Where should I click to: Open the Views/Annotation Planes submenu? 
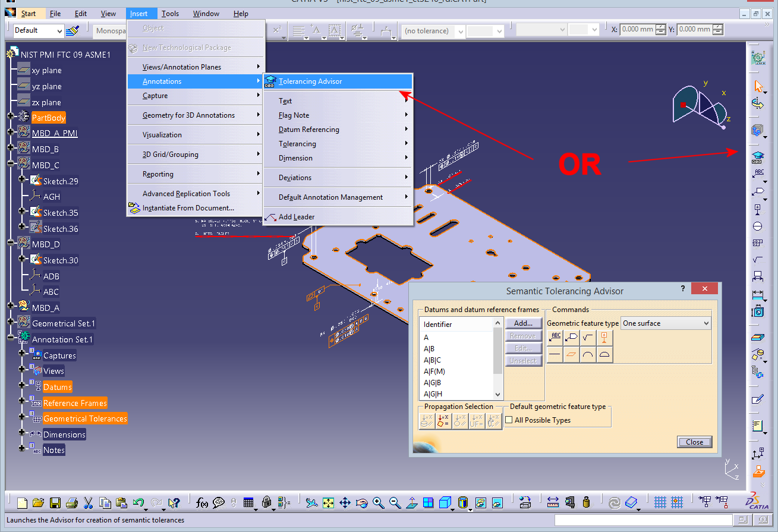point(196,67)
